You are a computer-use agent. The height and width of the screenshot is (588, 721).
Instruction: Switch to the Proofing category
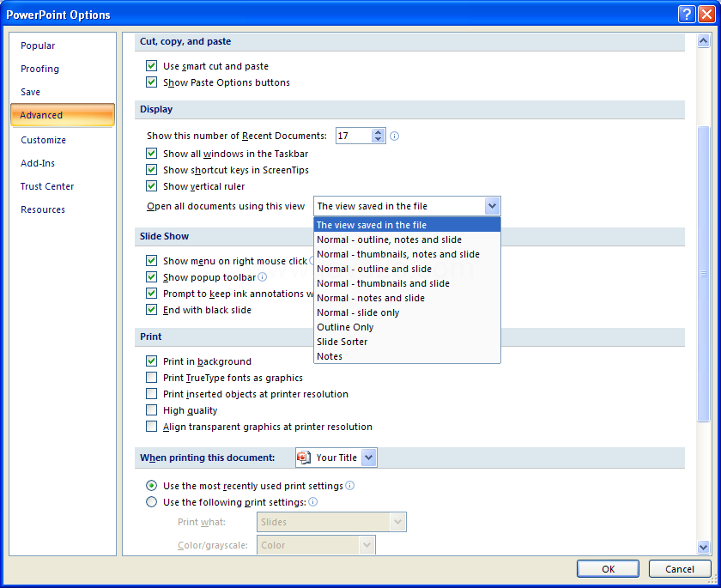pyautogui.click(x=63, y=69)
